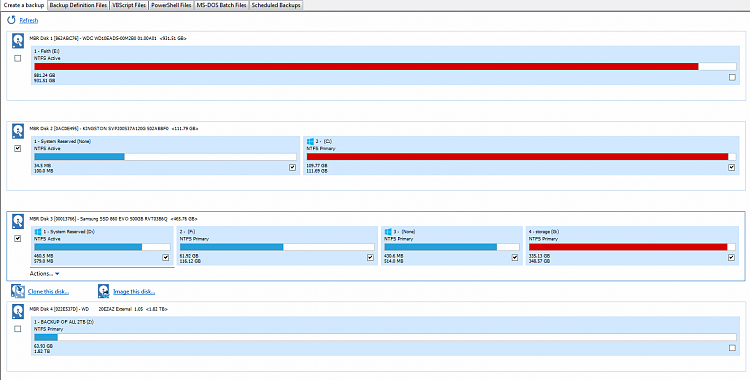Untick the MBR Disk 2 checkbox
This screenshot has height=380, width=750.
pos(18,148)
